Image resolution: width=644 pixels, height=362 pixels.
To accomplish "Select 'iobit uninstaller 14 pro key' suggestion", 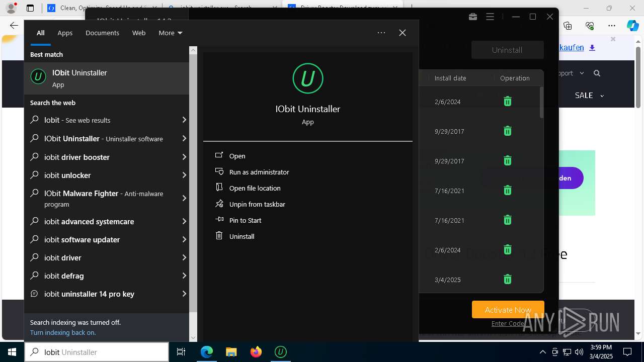I will 107,294.
